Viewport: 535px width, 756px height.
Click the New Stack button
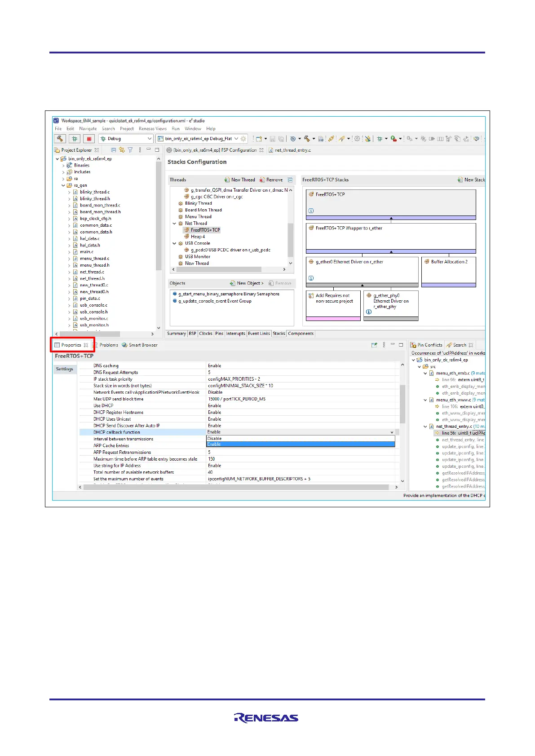471,180
